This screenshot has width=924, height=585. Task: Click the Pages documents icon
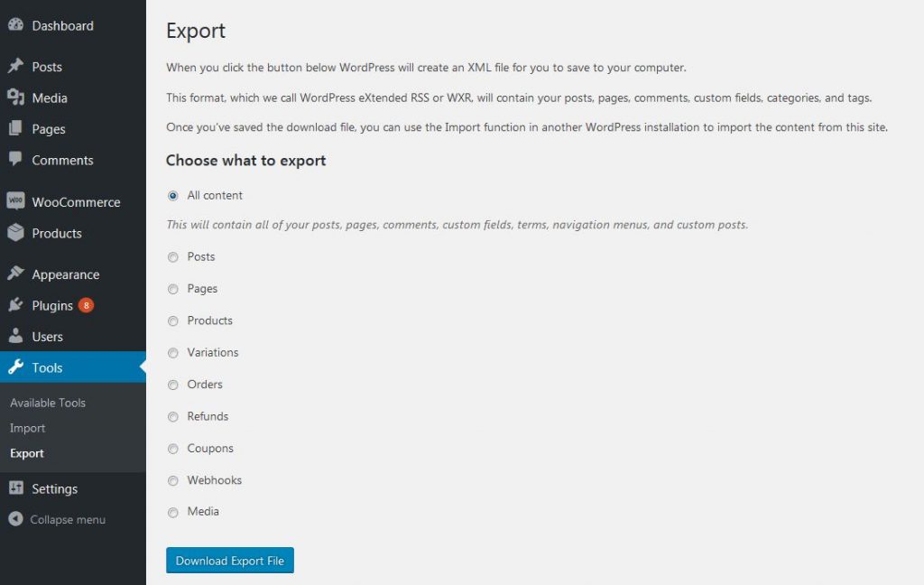click(x=16, y=128)
